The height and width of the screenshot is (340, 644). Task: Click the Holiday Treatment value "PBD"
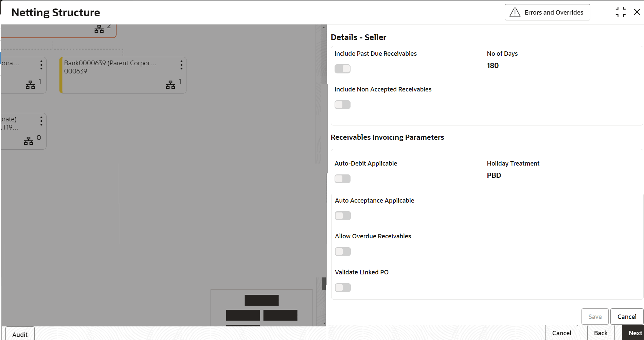[494, 175]
